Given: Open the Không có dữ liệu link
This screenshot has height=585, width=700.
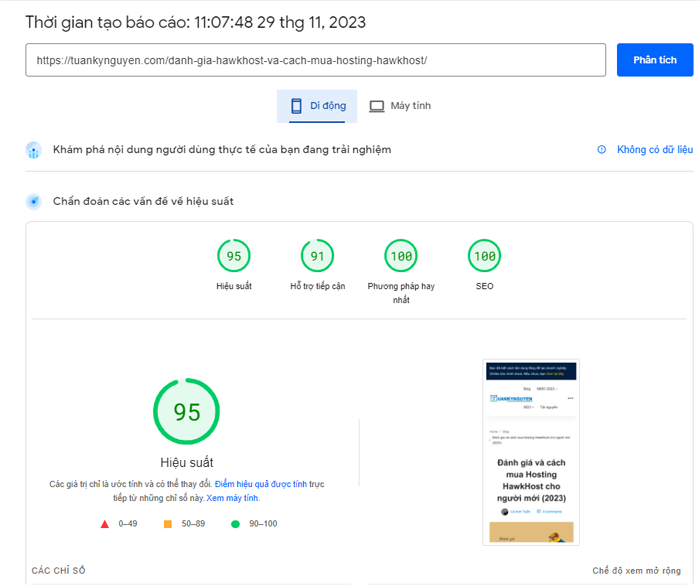Looking at the screenshot, I should pyautogui.click(x=655, y=150).
